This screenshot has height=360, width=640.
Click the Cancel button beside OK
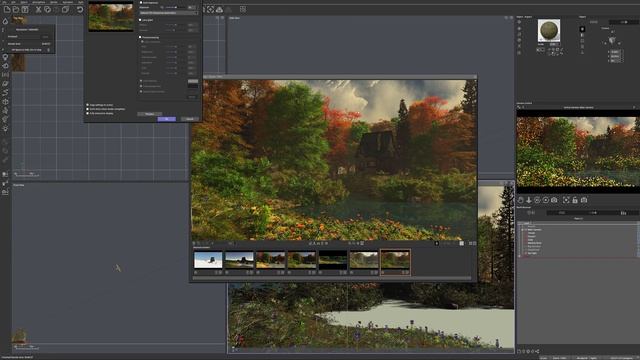pyautogui.click(x=190, y=119)
